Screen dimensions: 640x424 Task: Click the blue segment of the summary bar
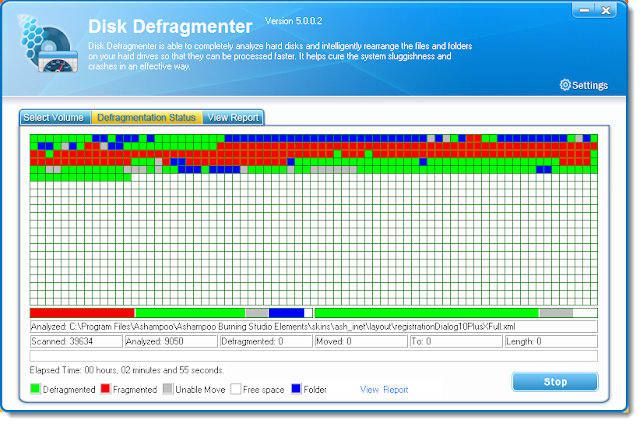[287, 313]
